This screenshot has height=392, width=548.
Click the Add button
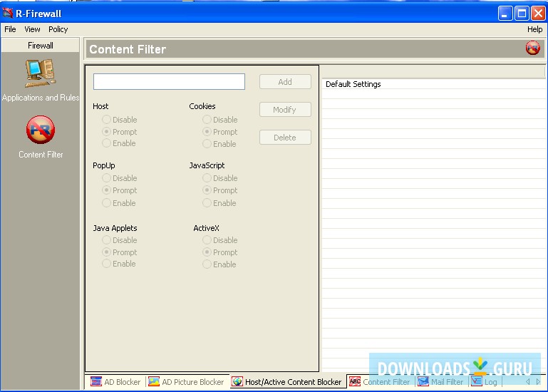coord(285,82)
